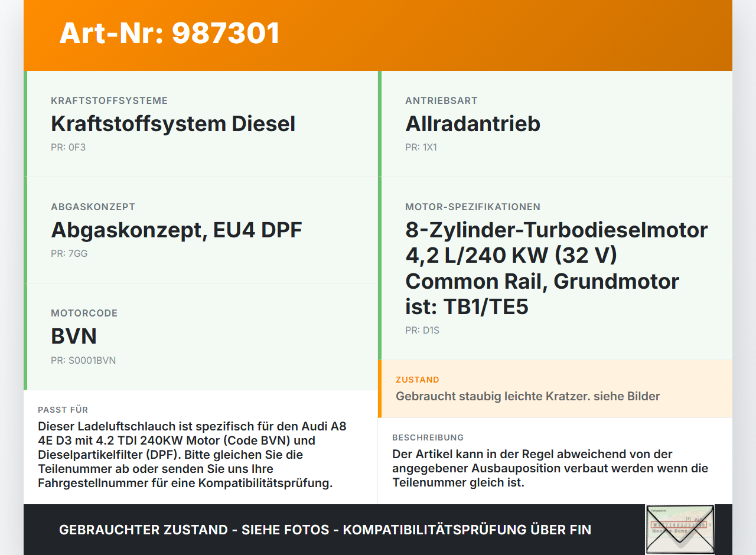Click the PR: 0F3 code label
Viewport: 756px width, 555px height.
(x=69, y=147)
